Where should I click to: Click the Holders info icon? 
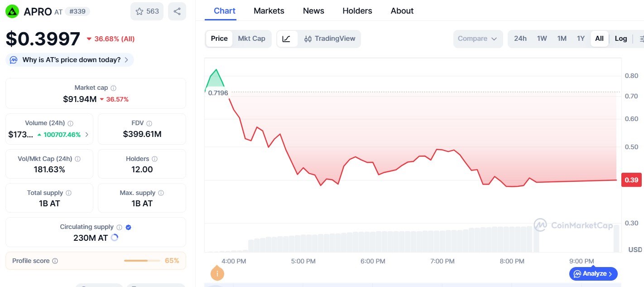pyautogui.click(x=155, y=159)
